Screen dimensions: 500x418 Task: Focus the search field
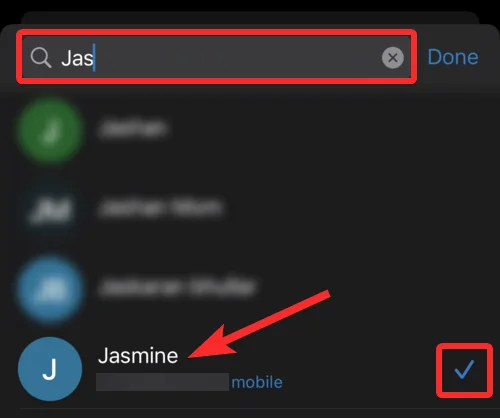[x=217, y=57]
